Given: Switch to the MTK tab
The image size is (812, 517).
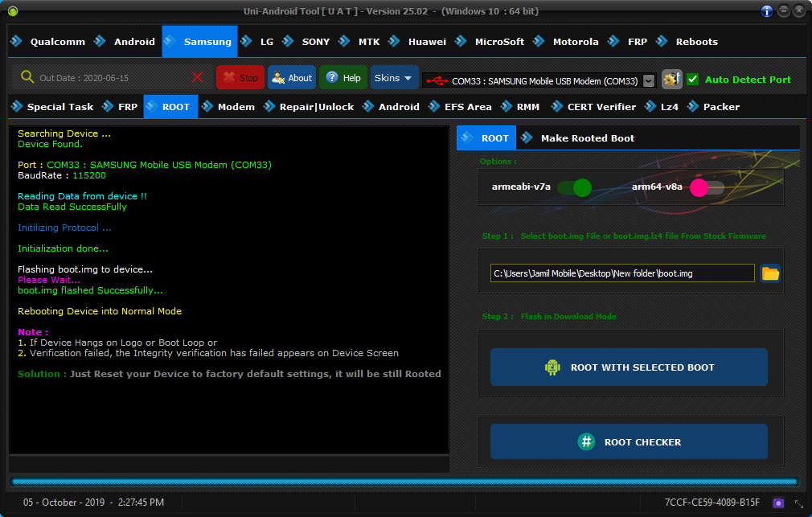Looking at the screenshot, I should coord(359,42).
